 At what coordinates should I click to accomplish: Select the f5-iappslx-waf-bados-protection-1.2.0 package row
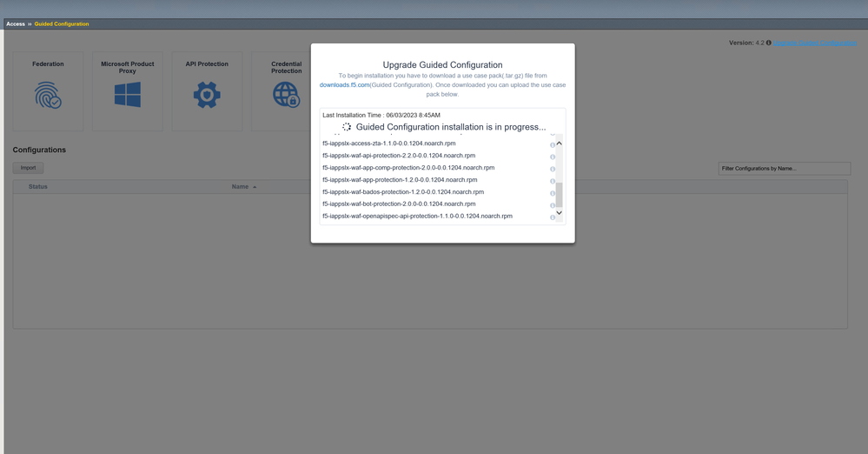coord(403,192)
